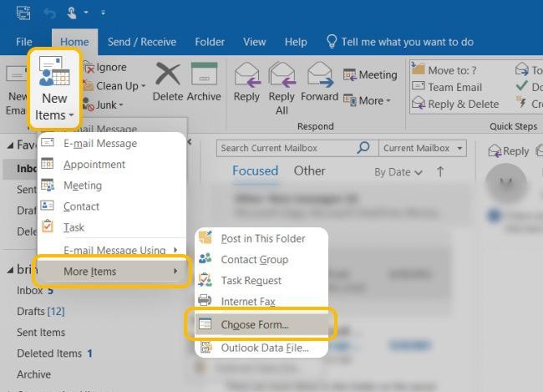Image resolution: width=543 pixels, height=392 pixels.
Task: Select Choose Form from submenu
Action: (254, 324)
